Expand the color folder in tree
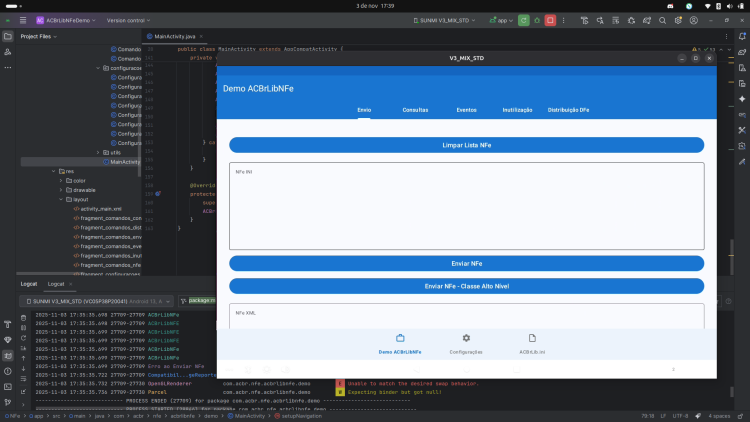 coord(61,181)
